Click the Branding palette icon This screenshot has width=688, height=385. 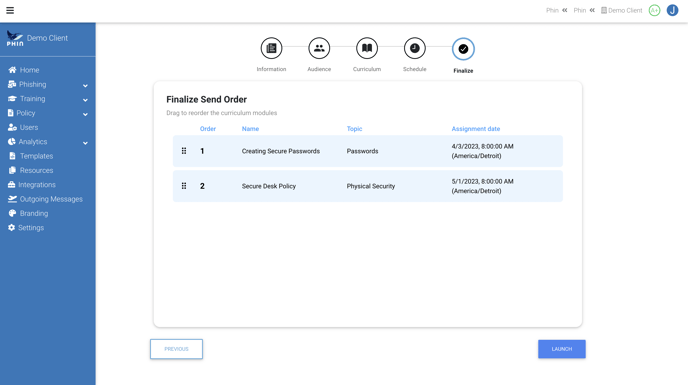coord(12,213)
